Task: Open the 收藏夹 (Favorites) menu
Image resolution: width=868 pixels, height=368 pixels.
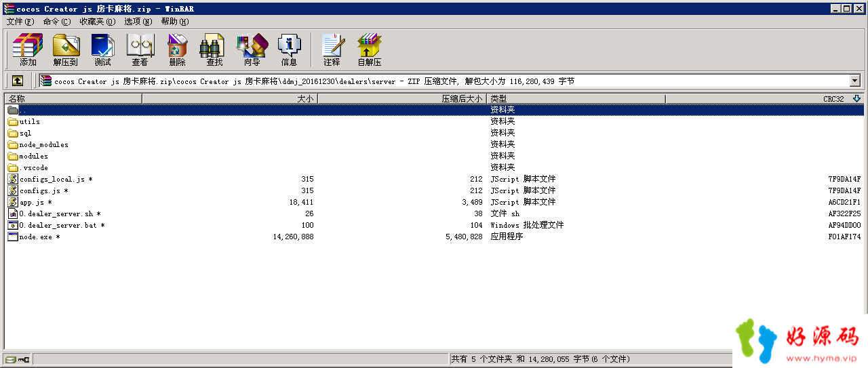Action: [x=97, y=22]
